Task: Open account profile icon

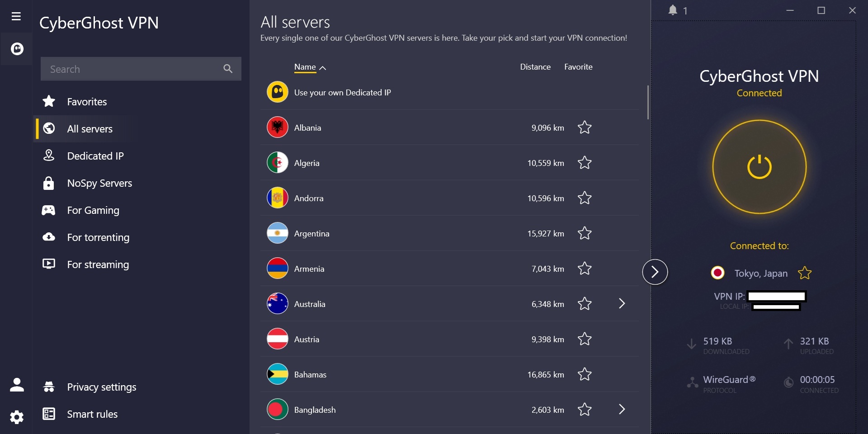Action: [17, 385]
